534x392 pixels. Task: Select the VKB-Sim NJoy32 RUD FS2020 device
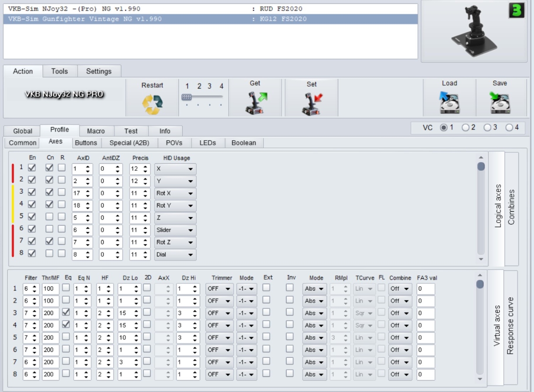click(131, 9)
